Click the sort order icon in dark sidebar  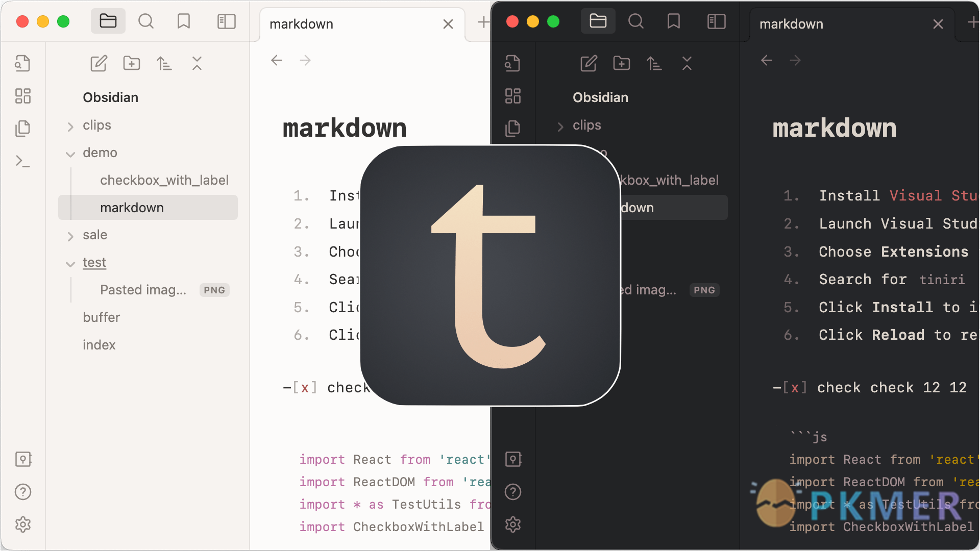click(x=654, y=63)
